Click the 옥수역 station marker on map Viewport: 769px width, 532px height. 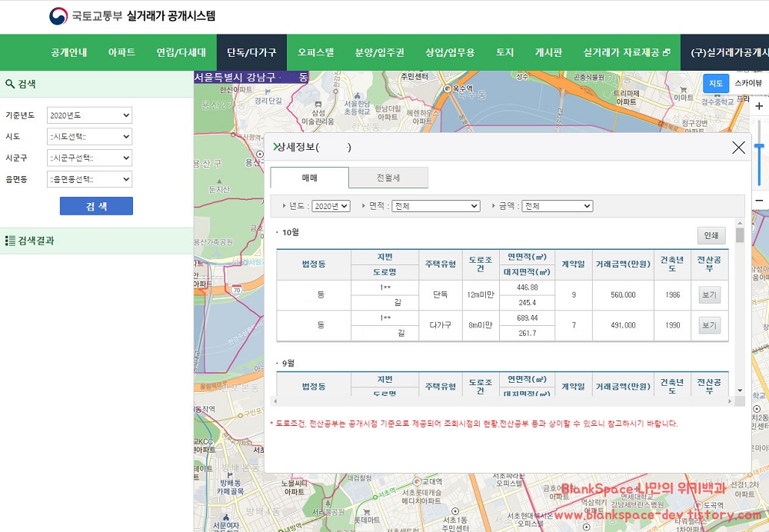pyautogui.click(x=448, y=88)
